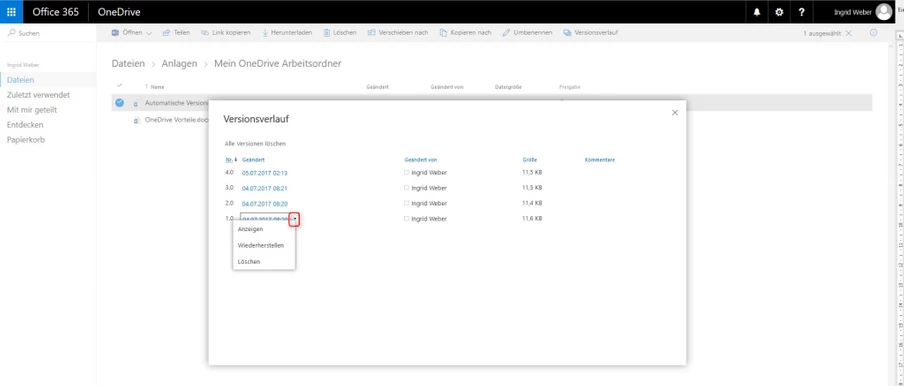Click the version 1.0 dropdown arrow
904x386 pixels.
pos(295,219)
